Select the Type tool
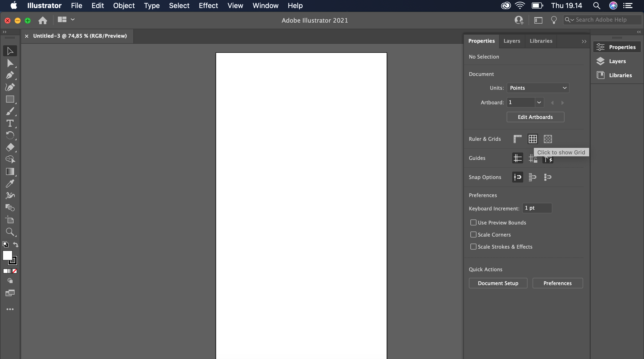 [10, 123]
